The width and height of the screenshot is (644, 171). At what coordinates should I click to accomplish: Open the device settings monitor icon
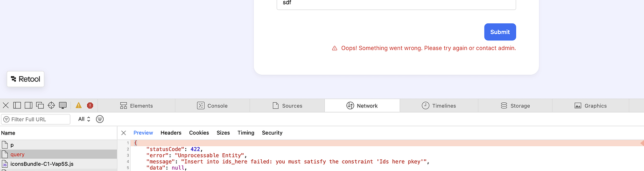(63, 106)
